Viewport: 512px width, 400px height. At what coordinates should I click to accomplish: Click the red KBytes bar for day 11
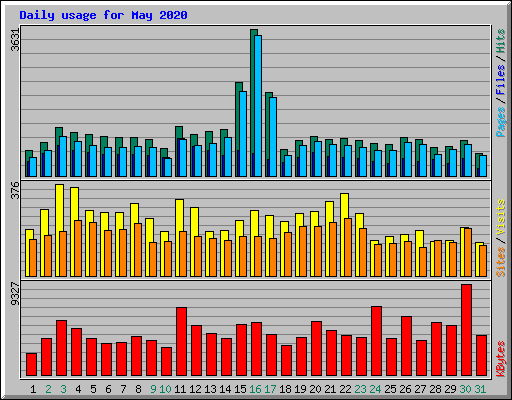click(x=181, y=342)
